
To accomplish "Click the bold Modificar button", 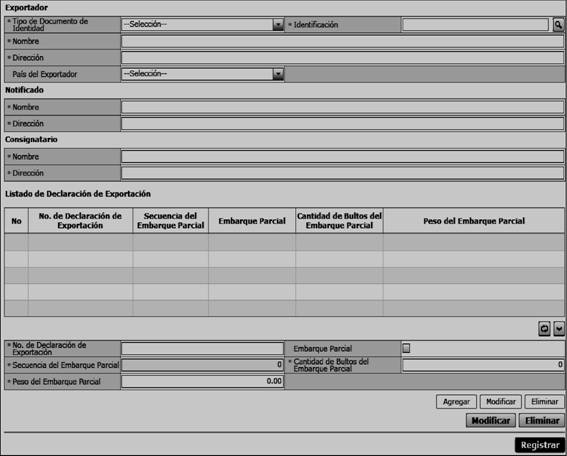I will point(491,421).
